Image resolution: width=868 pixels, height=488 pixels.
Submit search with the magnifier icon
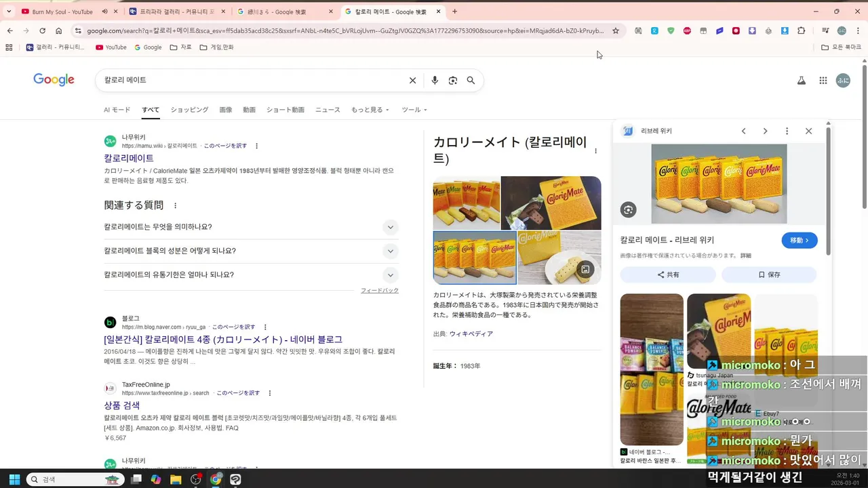click(x=471, y=80)
